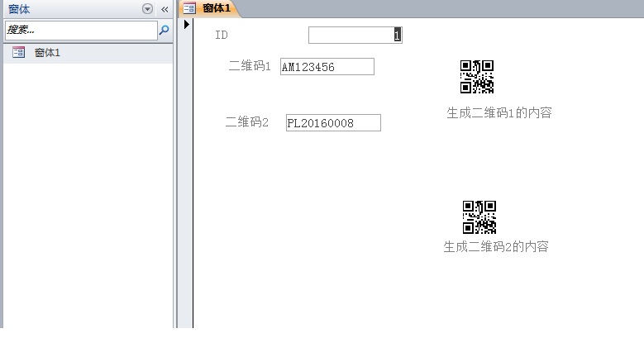Click the 生成二维码1的内容 button
This screenshot has width=644, height=357.
click(x=499, y=112)
